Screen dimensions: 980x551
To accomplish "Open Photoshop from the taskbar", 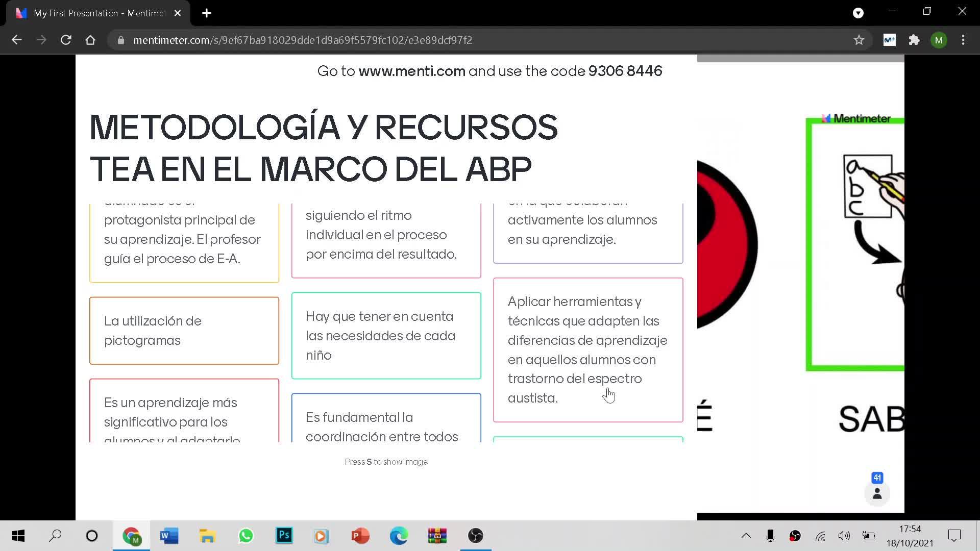I will coord(284,536).
